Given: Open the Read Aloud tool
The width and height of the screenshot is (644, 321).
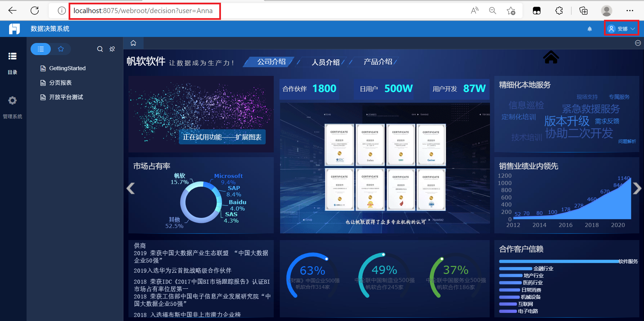Looking at the screenshot, I should [x=475, y=11].
